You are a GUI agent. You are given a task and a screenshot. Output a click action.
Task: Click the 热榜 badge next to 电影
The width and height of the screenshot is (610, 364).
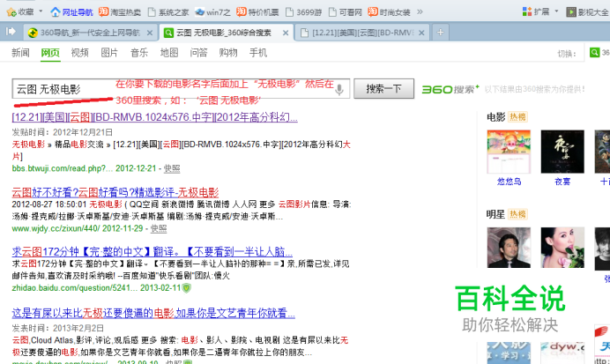pyautogui.click(x=517, y=117)
